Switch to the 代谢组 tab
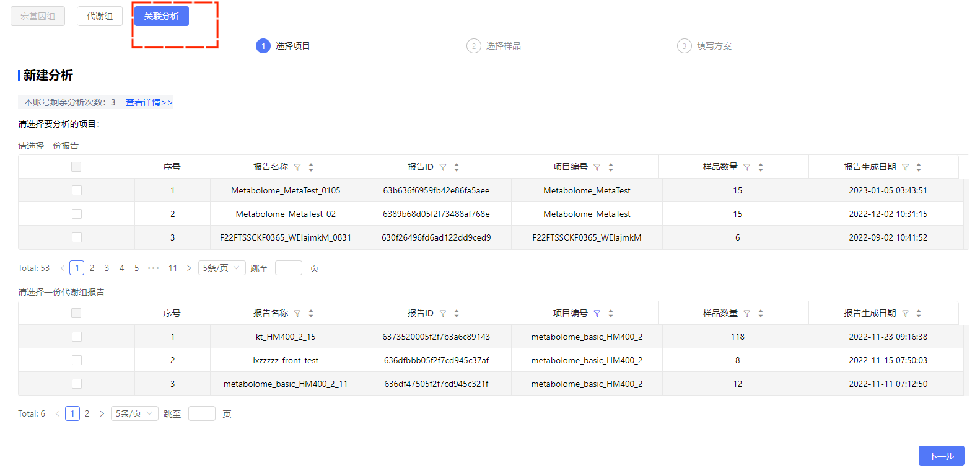The width and height of the screenshot is (980, 473). [100, 16]
